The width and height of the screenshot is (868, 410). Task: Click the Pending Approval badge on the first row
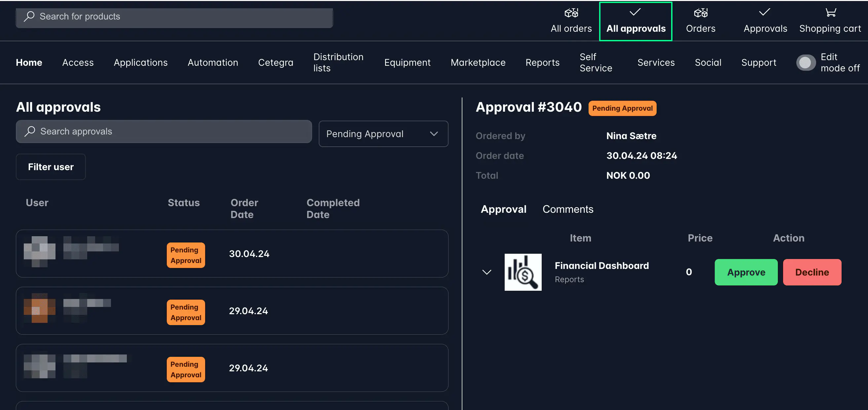click(185, 255)
